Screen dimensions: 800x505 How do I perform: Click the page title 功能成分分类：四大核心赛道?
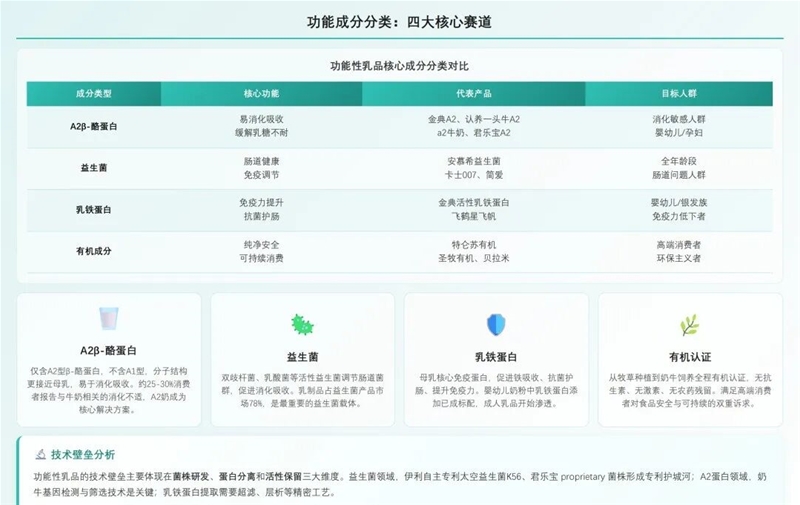[x=399, y=22]
